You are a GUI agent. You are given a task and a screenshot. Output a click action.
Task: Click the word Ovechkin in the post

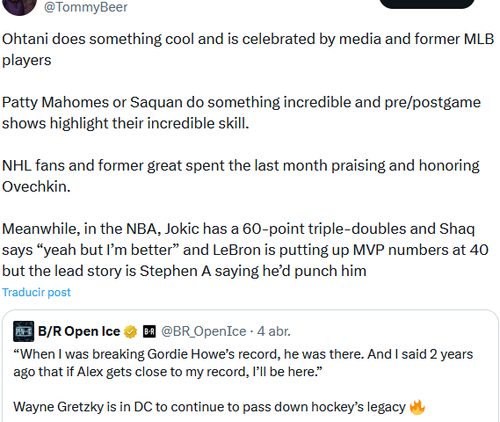point(36,187)
